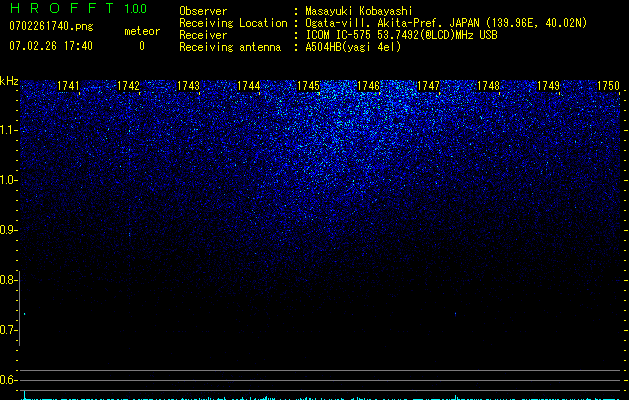
Task: Click the Receiving Location label
Action: coord(233,23)
